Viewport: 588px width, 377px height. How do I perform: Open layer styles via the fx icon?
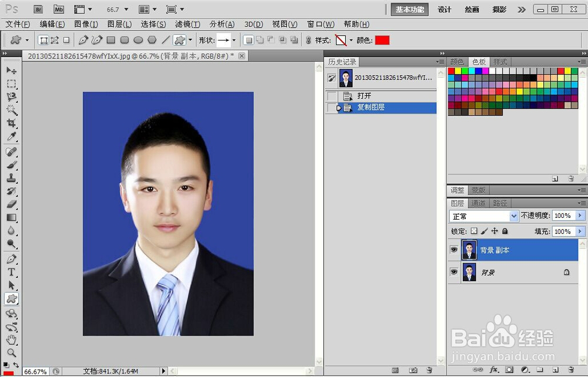494,369
